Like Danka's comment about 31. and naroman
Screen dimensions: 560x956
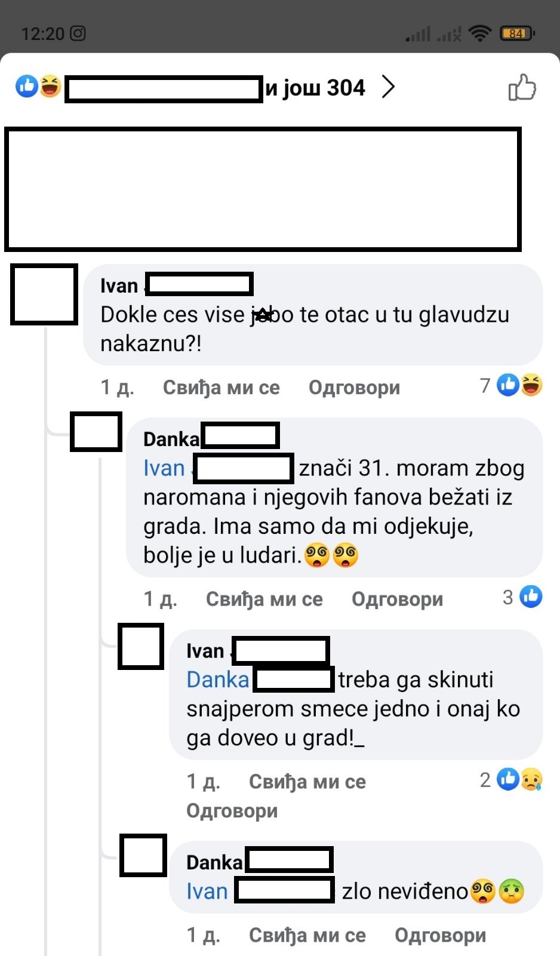(x=264, y=599)
